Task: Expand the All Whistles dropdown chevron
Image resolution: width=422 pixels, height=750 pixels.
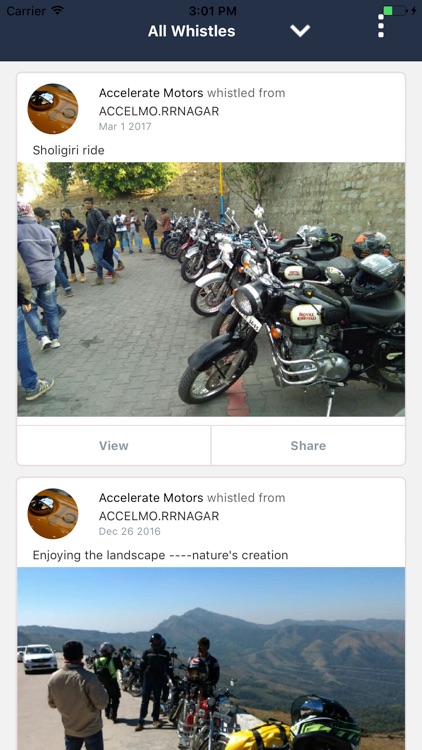Action: 300,31
